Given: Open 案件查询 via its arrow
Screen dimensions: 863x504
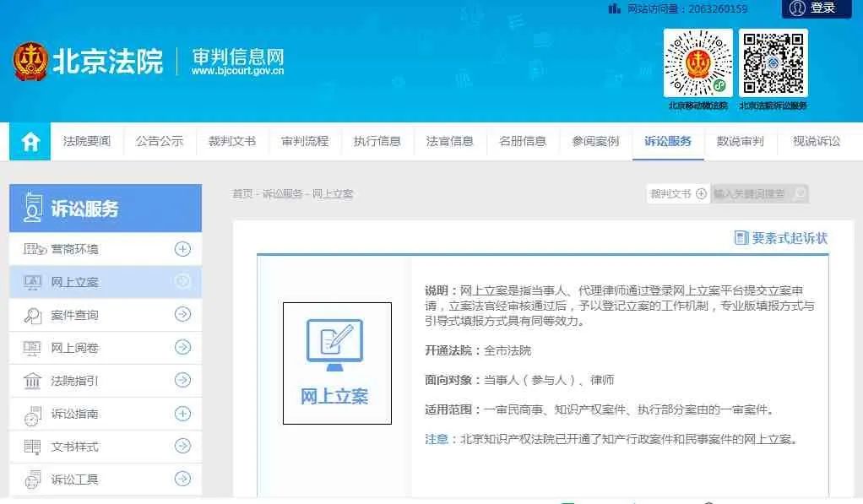Looking at the screenshot, I should [x=182, y=314].
